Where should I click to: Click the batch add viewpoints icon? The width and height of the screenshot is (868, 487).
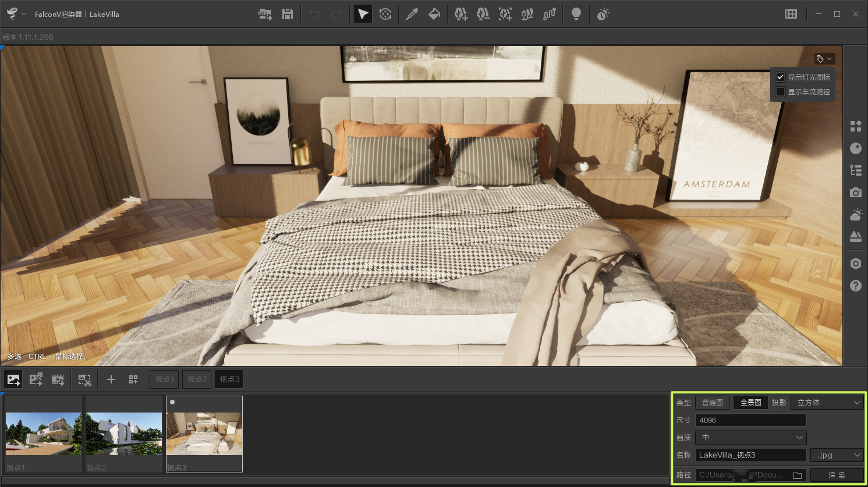tap(133, 379)
